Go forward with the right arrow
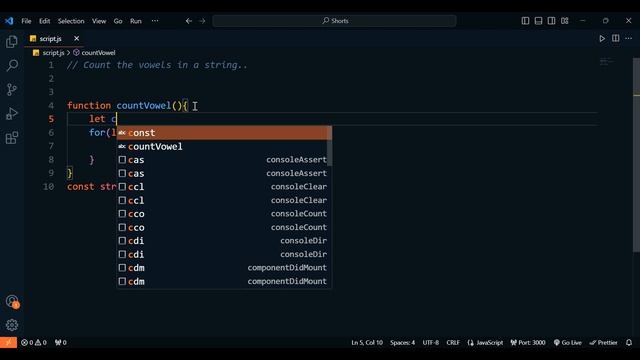Viewport: 640px width, 360px height. pyautogui.click(x=202, y=21)
